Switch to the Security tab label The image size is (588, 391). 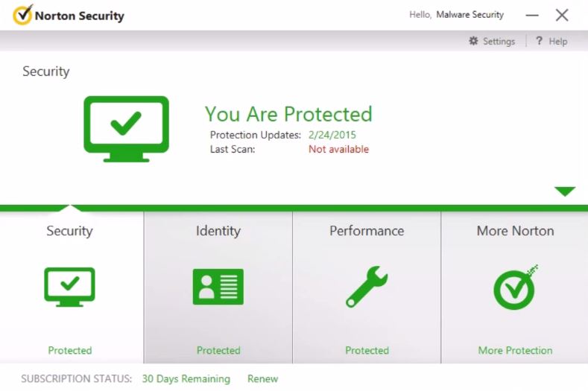click(x=69, y=231)
